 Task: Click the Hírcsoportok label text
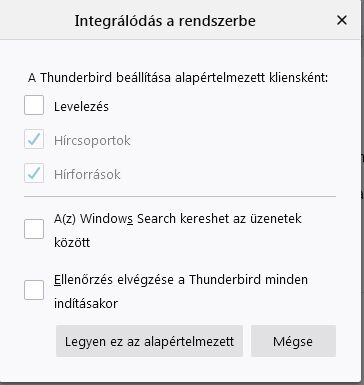coord(92,141)
